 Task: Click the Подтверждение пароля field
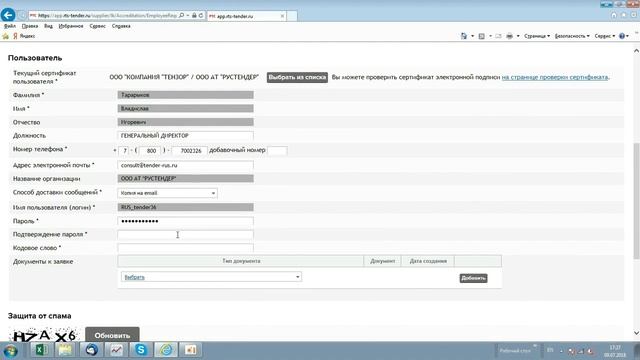pyautogui.click(x=185, y=235)
